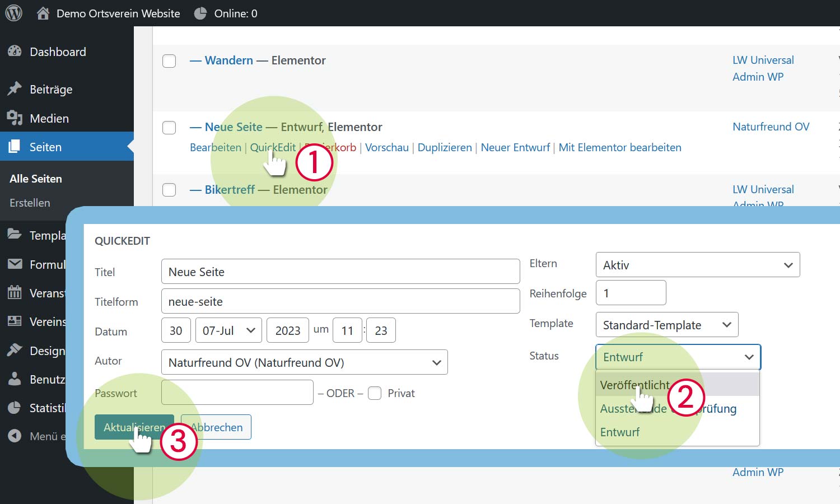Screen dimensions: 840x504
Task: Choose Ausstehende Überprüfung status option
Action: click(678, 408)
